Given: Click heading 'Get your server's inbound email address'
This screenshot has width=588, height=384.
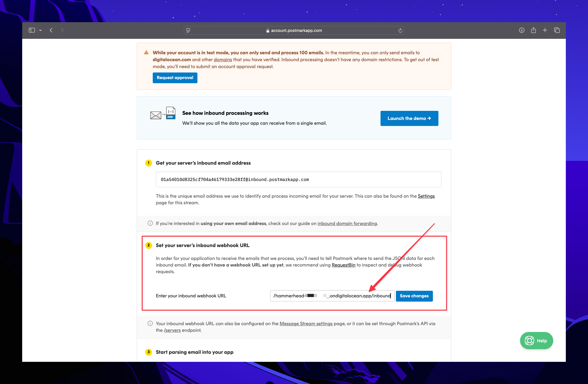Looking at the screenshot, I should (x=203, y=163).
